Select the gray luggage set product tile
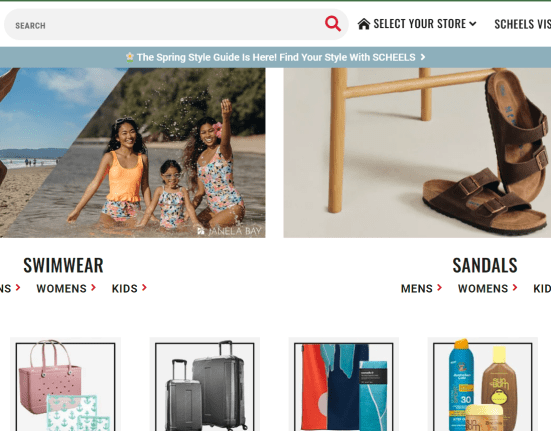The width and height of the screenshot is (551, 431). [x=205, y=384]
